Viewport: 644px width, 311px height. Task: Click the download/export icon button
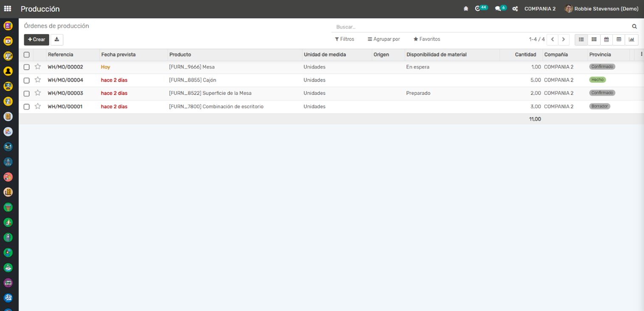[x=57, y=40]
